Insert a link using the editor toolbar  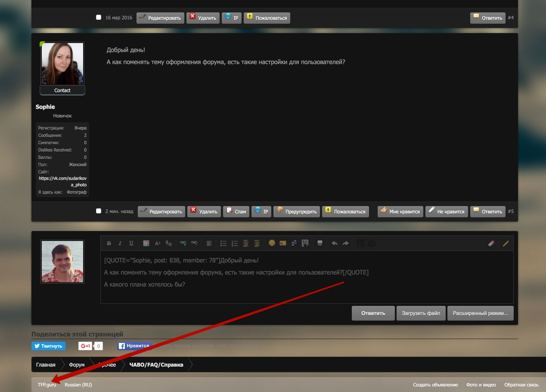183,243
